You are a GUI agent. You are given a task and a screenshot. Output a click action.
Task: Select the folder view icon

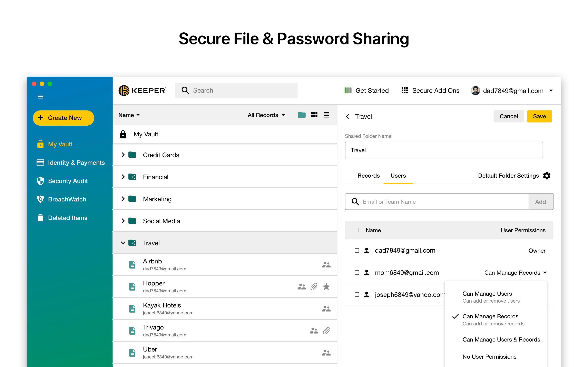pos(302,115)
